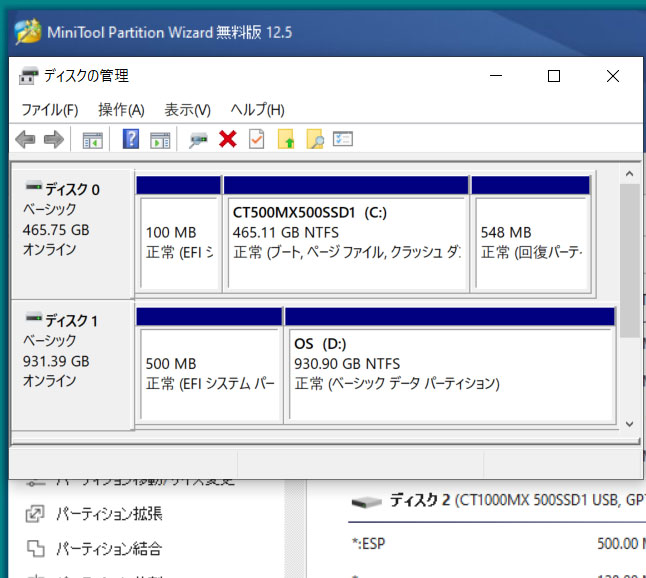Click the properties checkmark document icon
The height and width of the screenshot is (578, 646).
257,139
